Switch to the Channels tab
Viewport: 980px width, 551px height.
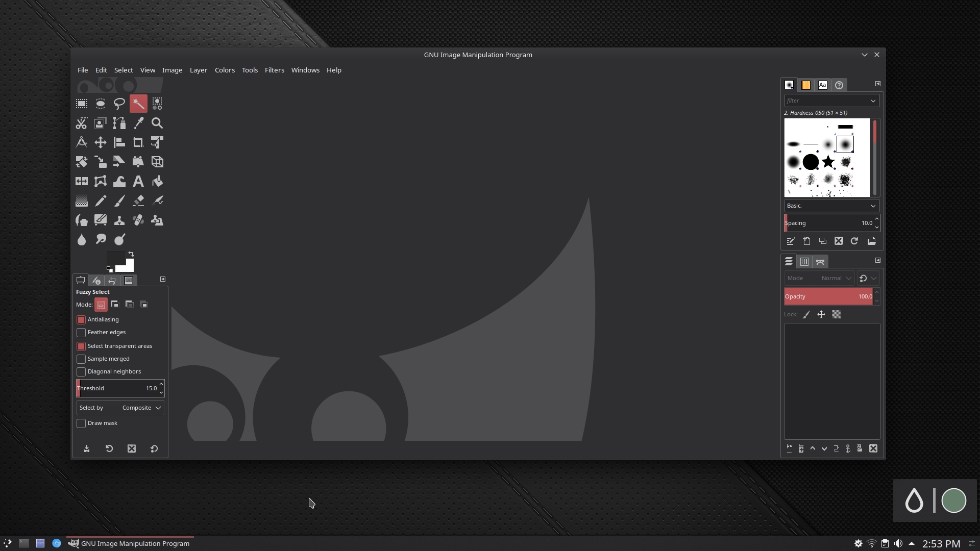point(804,262)
